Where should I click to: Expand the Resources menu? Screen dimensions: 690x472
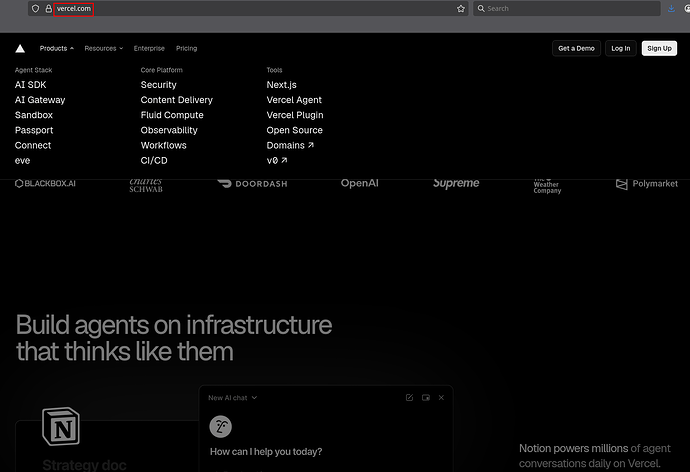[104, 48]
